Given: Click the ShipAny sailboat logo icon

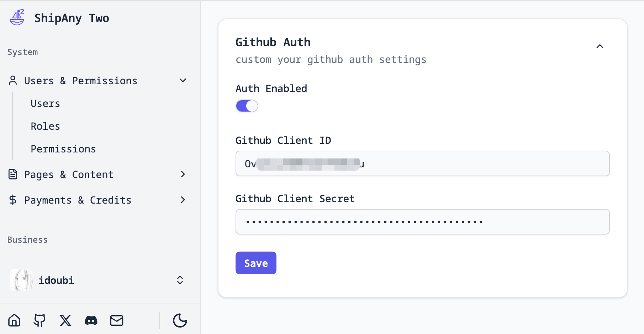Looking at the screenshot, I should click(x=17, y=18).
